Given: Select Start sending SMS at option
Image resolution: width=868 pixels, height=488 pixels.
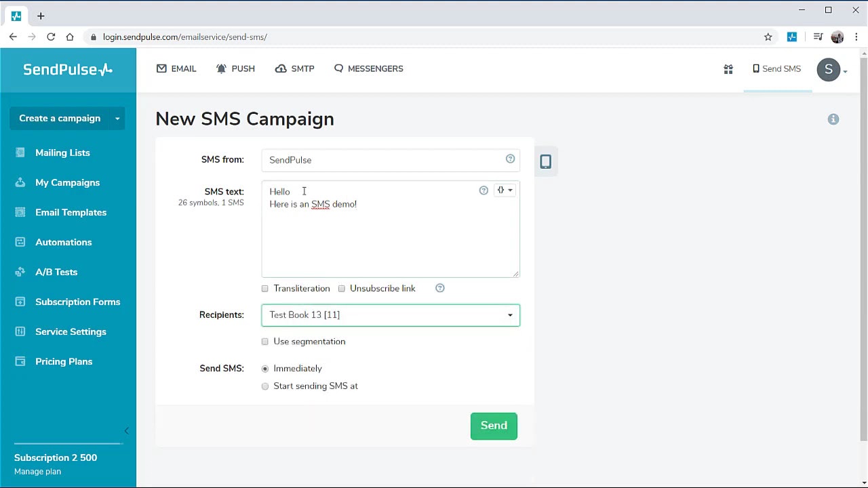Looking at the screenshot, I should click(x=265, y=386).
